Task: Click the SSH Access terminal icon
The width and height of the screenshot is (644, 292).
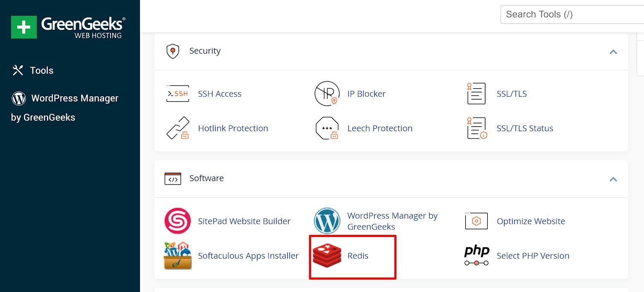Action: (178, 93)
